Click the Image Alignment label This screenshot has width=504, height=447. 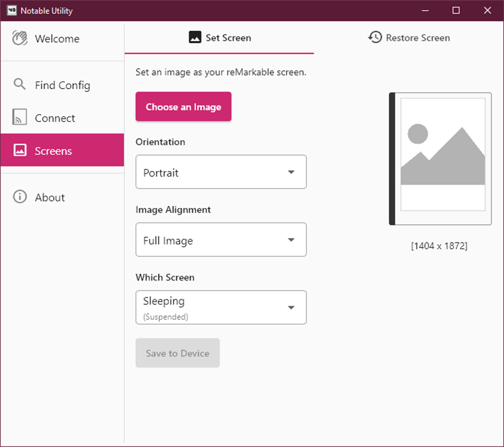coord(173,210)
